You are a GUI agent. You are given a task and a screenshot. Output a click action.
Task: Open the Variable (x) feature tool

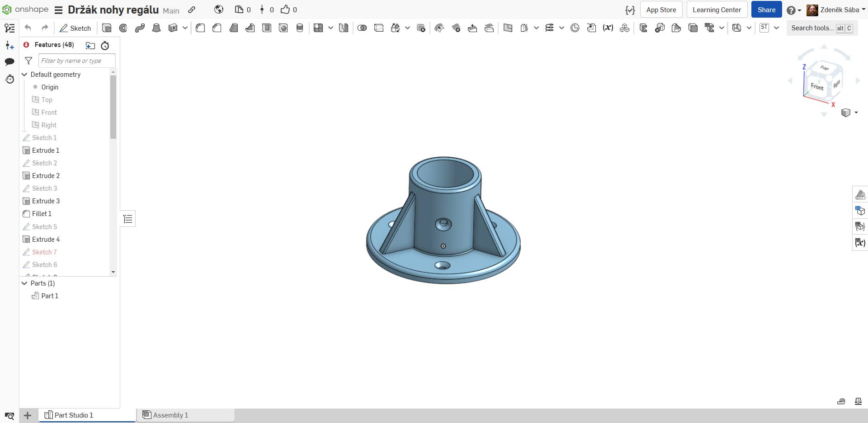pos(608,28)
